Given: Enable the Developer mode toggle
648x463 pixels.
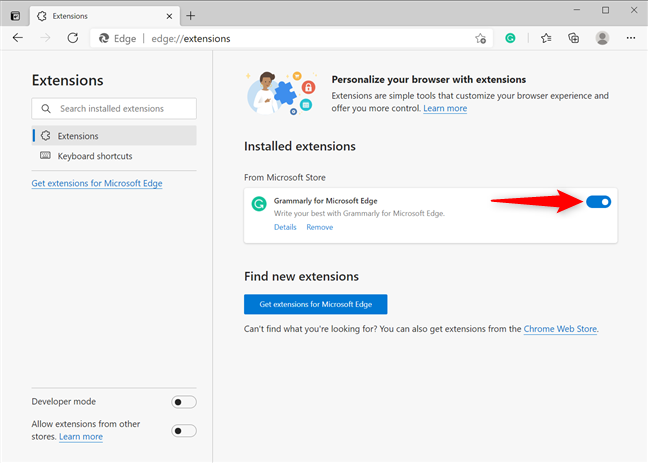Looking at the screenshot, I should pos(184,402).
